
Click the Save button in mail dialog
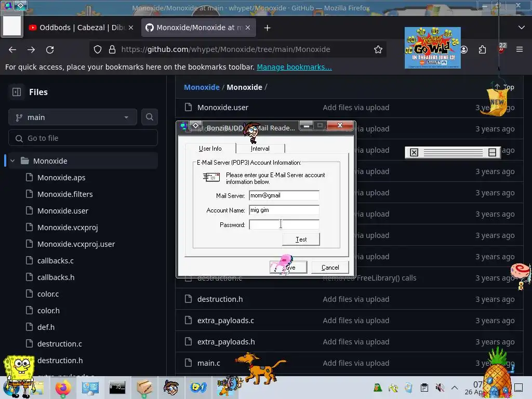click(x=288, y=268)
